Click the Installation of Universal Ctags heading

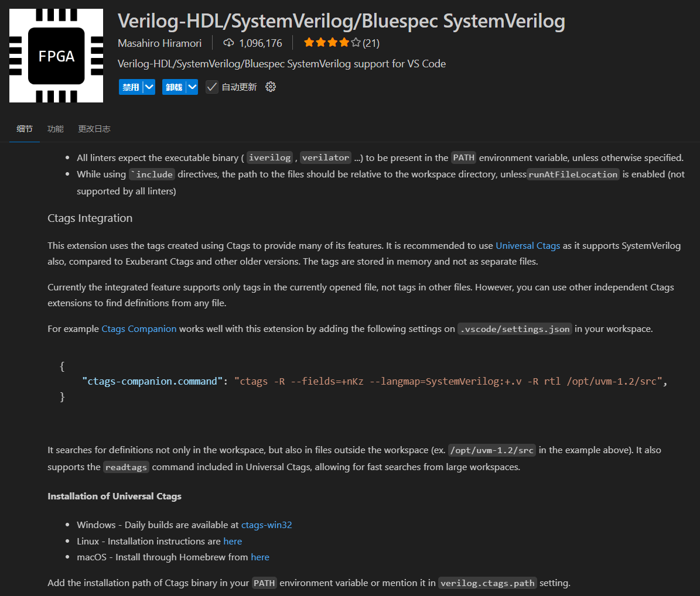pyautogui.click(x=114, y=496)
